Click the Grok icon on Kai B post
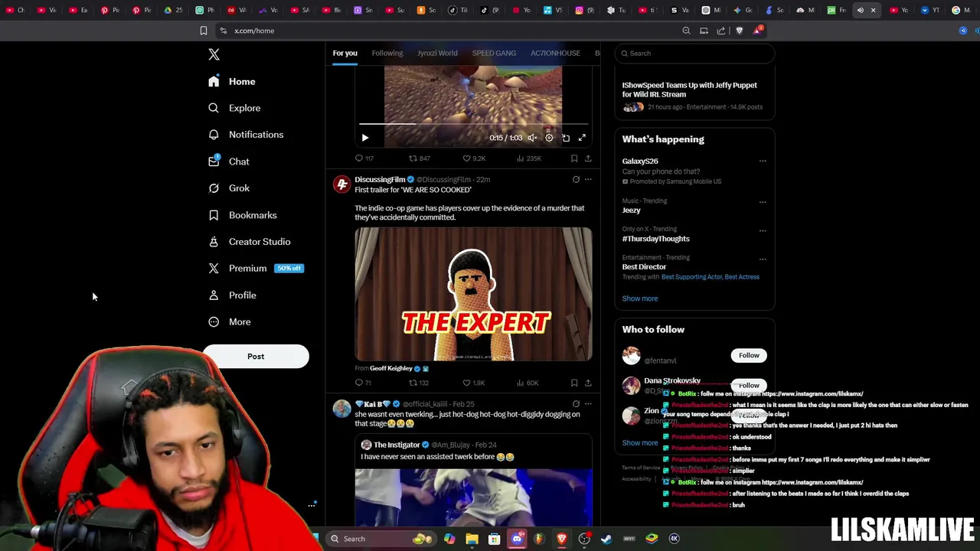Screen dimensions: 980x551 [x=576, y=404]
